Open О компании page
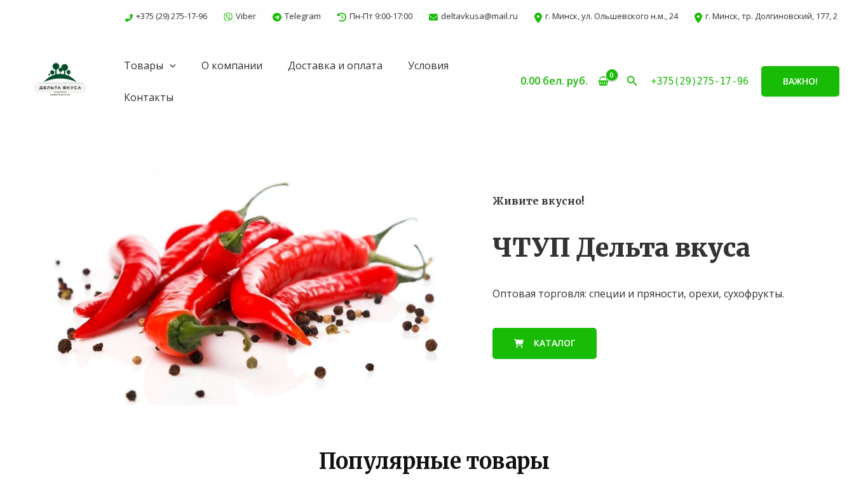Viewport: 868px width, 488px height. coord(232,65)
